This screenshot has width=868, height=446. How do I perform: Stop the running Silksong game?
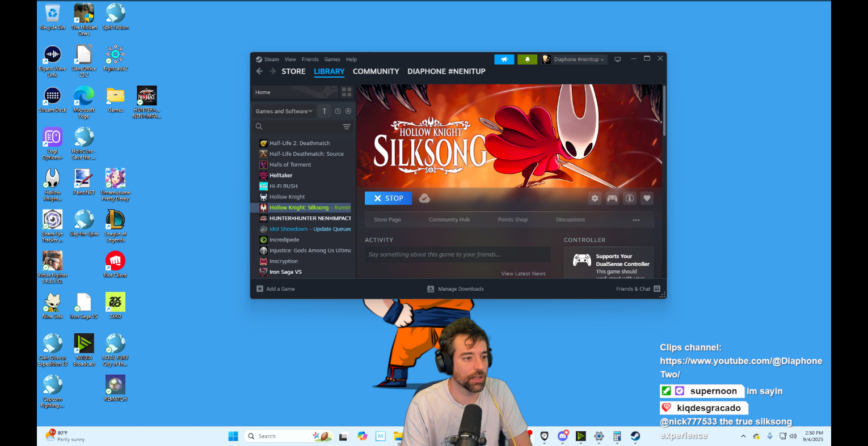point(389,198)
